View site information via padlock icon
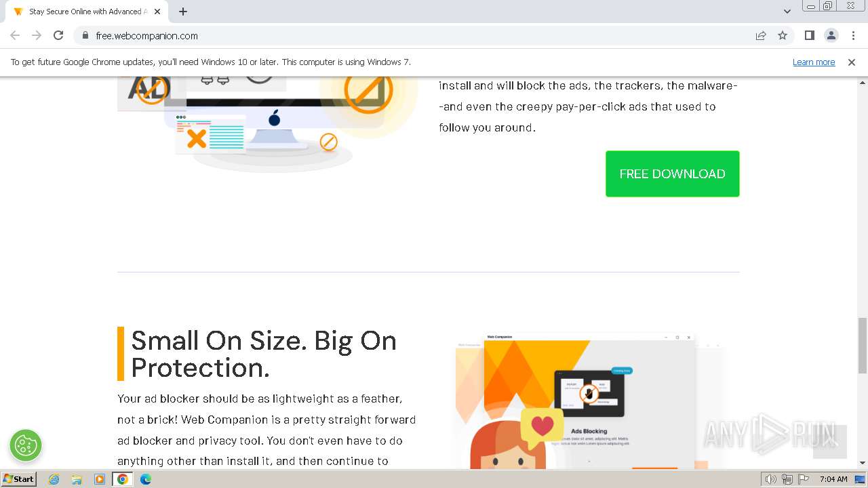The height and width of the screenshot is (488, 868). click(x=85, y=35)
